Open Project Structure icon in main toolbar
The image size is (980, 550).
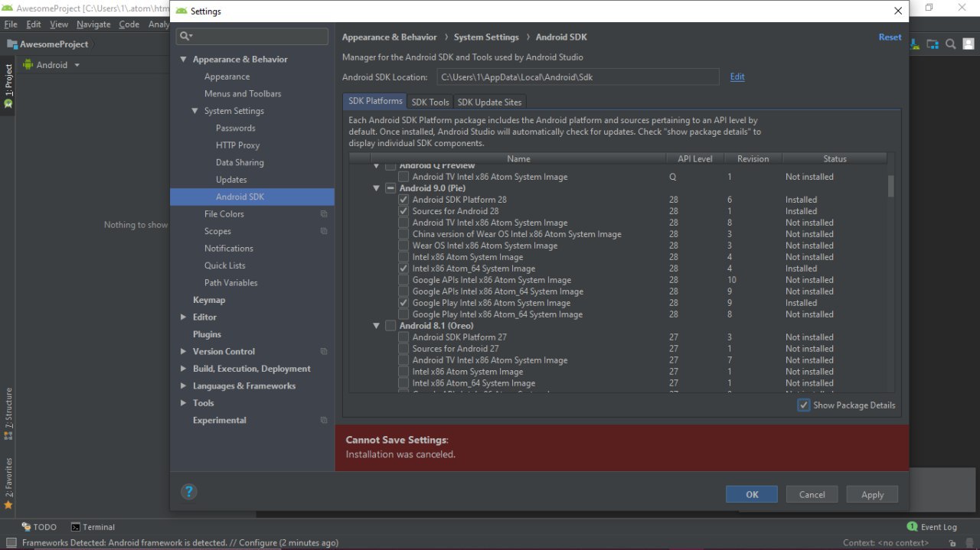click(933, 44)
